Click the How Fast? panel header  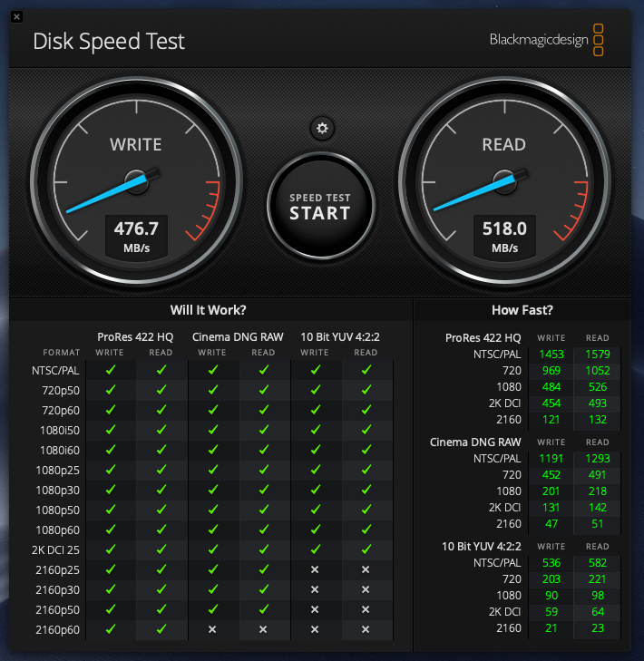pyautogui.click(x=522, y=309)
